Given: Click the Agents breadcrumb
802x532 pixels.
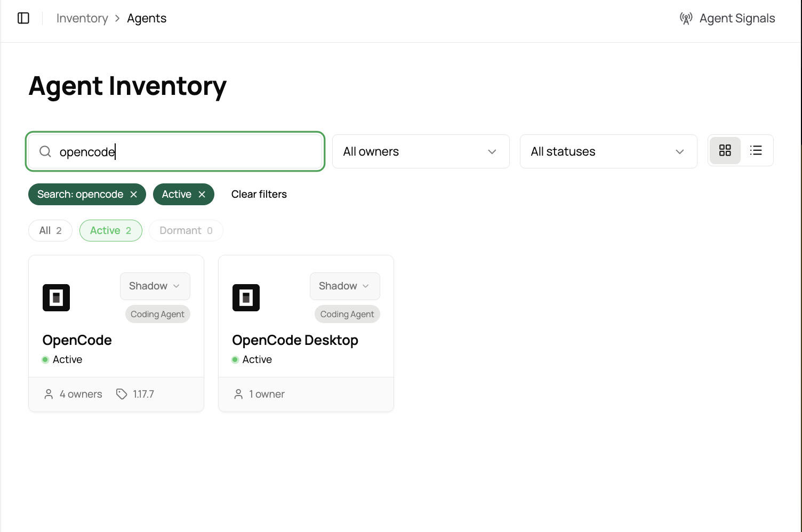Looking at the screenshot, I should coord(147,18).
